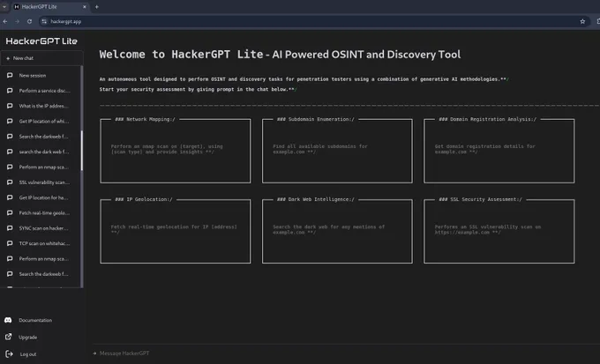
Task: Open the browser tab search dropdown arrow
Action: (4, 6)
